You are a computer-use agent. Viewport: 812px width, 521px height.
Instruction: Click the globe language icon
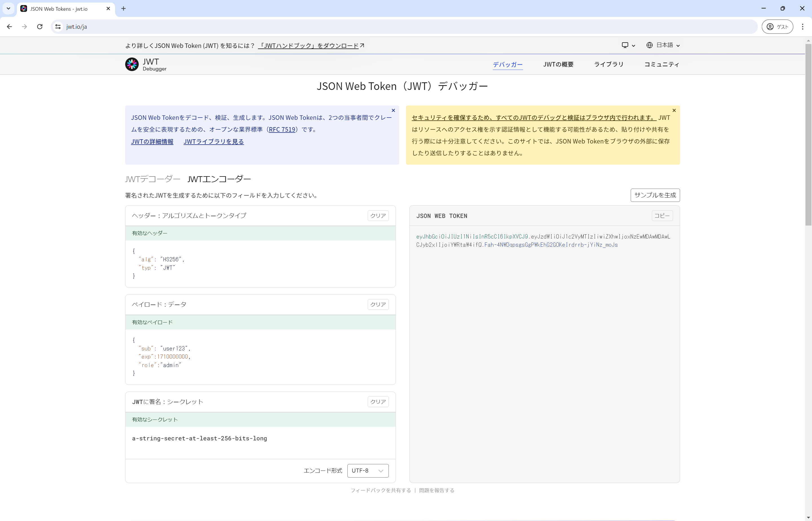coord(649,45)
